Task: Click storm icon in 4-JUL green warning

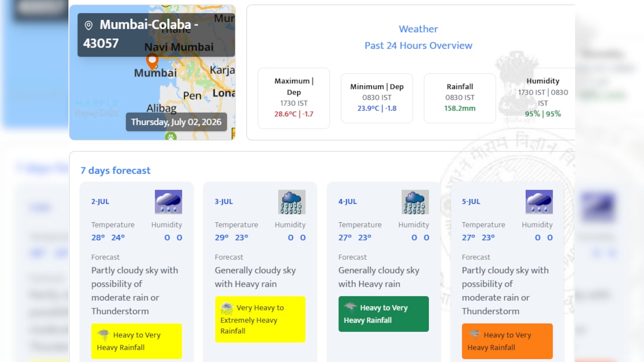Action: [x=351, y=308]
